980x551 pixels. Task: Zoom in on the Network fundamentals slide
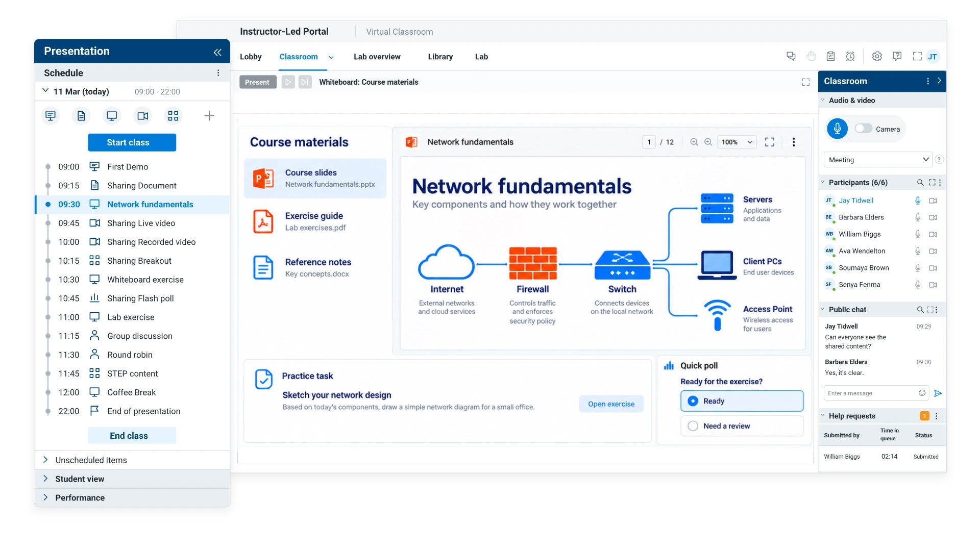[708, 142]
